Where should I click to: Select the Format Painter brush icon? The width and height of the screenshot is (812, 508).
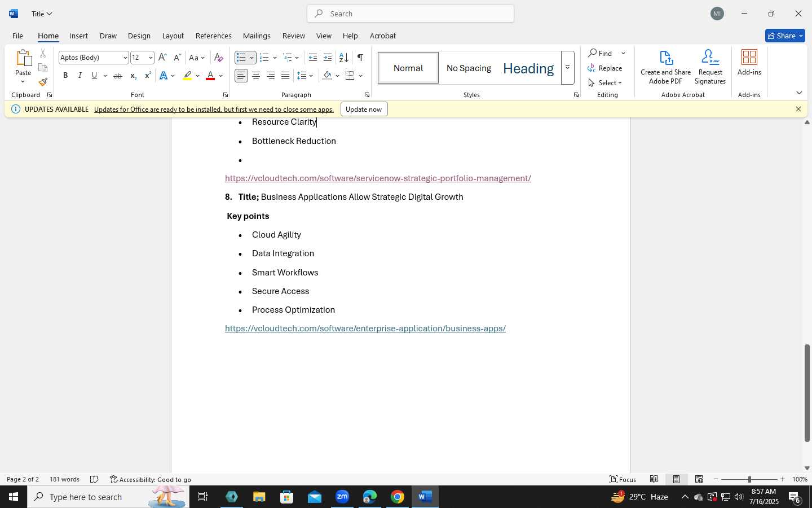[43, 82]
